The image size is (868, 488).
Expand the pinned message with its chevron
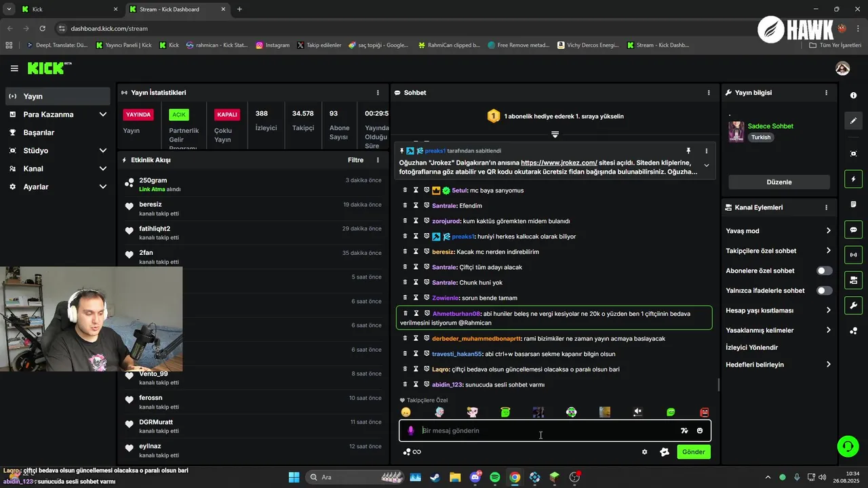pyautogui.click(x=706, y=165)
